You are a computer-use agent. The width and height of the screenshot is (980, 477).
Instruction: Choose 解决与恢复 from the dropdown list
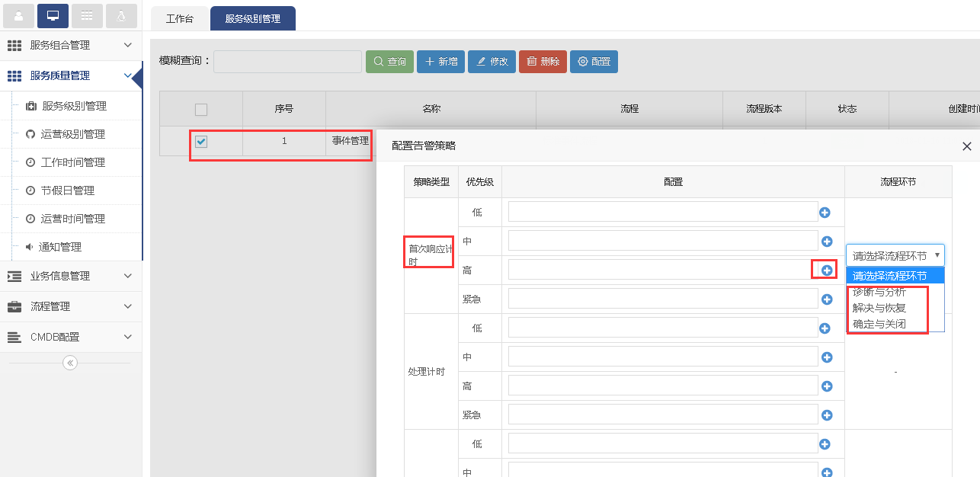[x=879, y=309]
